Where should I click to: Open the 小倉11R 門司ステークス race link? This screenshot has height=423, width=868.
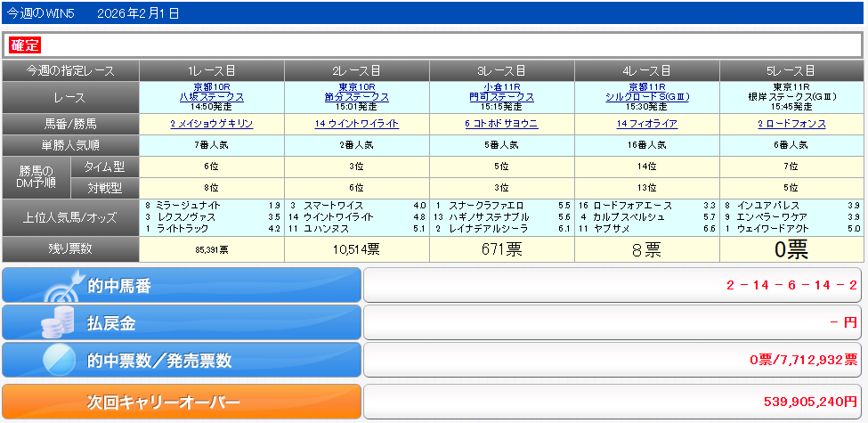point(501,92)
